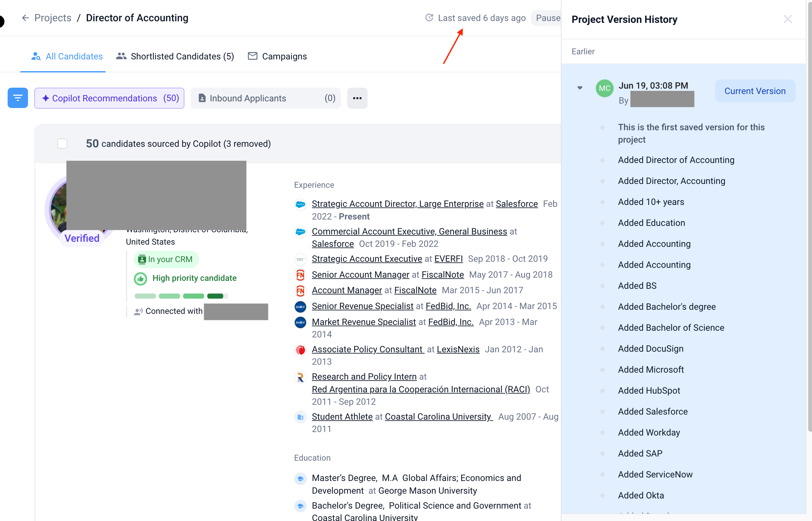Click Last saved 6 days ago text
This screenshot has height=521, width=812.
[482, 18]
